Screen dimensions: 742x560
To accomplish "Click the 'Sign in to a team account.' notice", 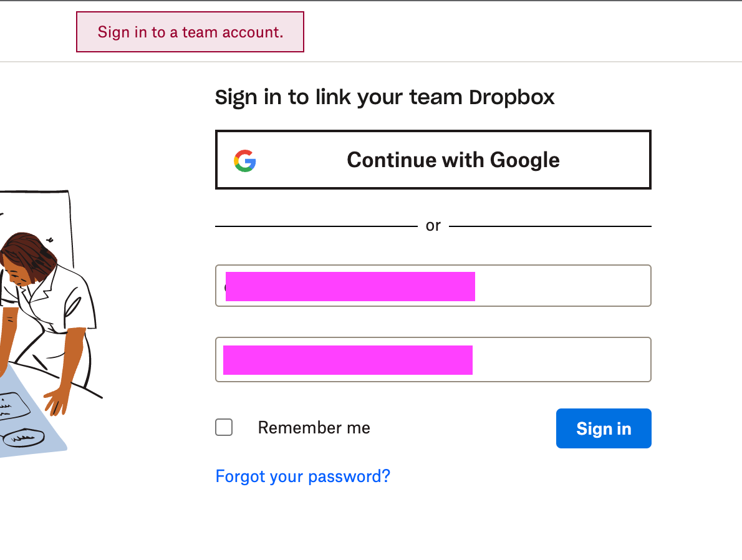I will tap(190, 32).
